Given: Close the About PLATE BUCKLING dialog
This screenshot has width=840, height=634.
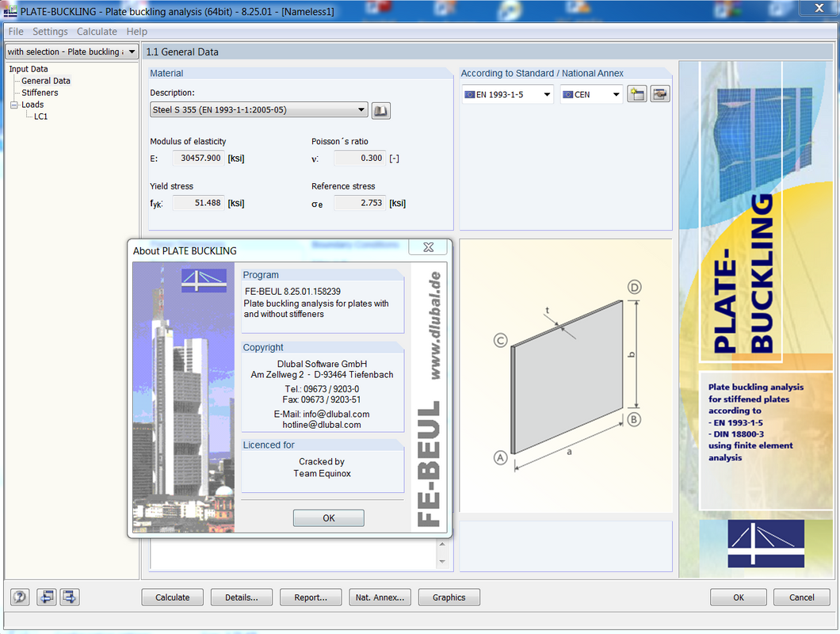Looking at the screenshot, I should click(428, 248).
